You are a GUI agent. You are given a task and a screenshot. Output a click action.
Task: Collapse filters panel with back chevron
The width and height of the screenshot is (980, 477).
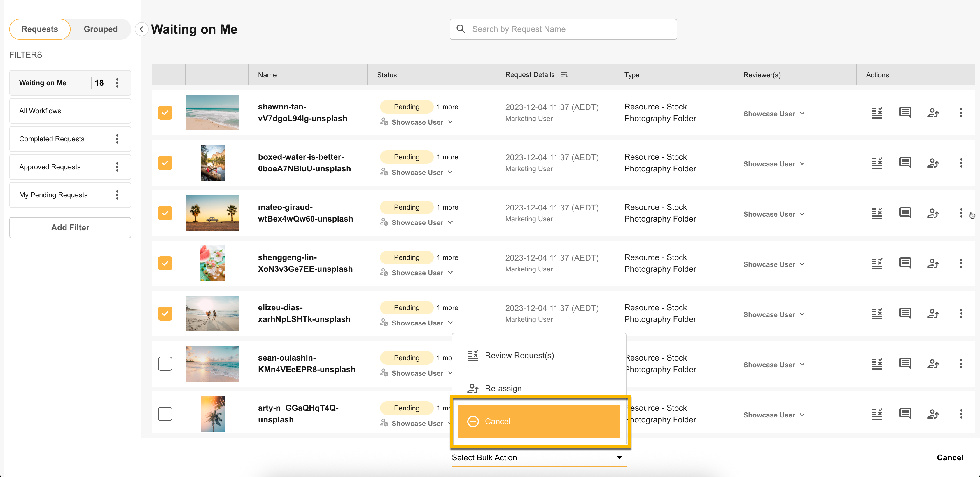[141, 29]
